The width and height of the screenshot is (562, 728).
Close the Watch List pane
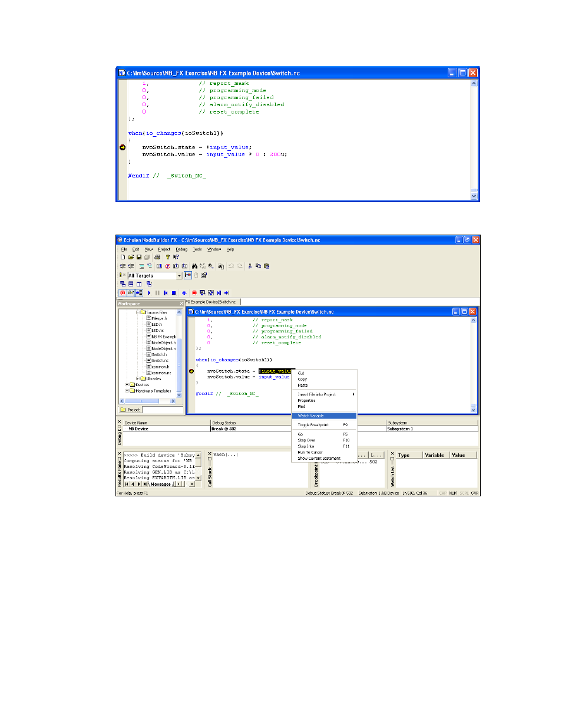(392, 453)
